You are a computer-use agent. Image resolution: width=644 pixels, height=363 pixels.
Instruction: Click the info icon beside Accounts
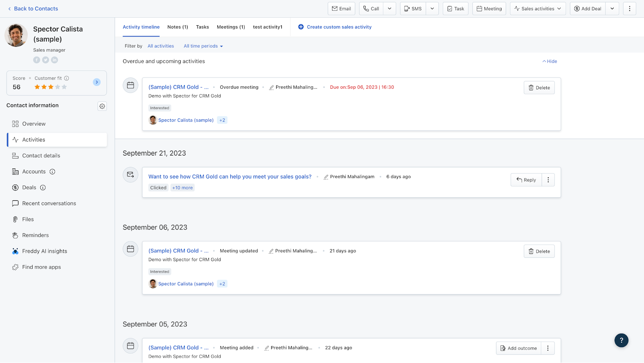pyautogui.click(x=52, y=172)
